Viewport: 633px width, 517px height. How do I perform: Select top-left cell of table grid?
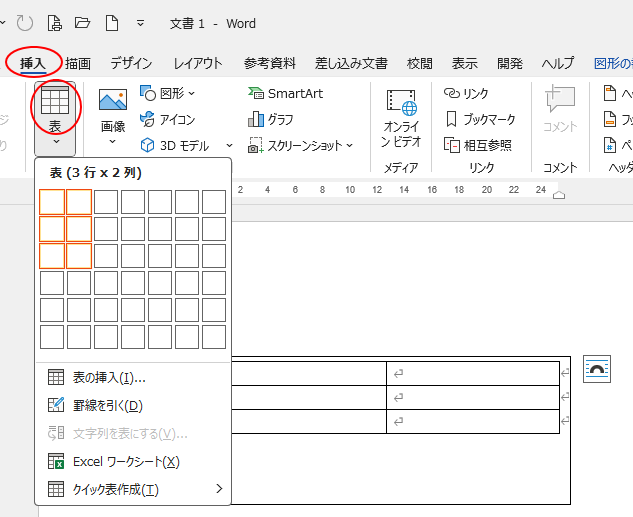pos(52,202)
